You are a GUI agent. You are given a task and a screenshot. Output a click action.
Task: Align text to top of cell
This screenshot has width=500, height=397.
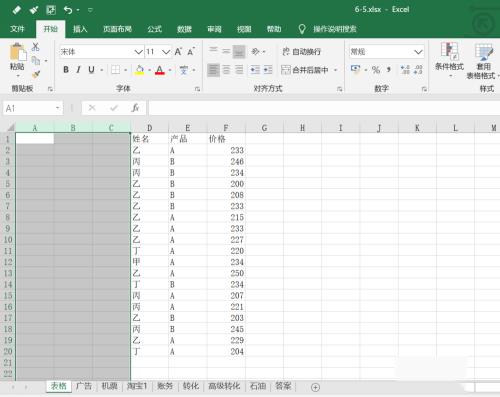tap(213, 51)
